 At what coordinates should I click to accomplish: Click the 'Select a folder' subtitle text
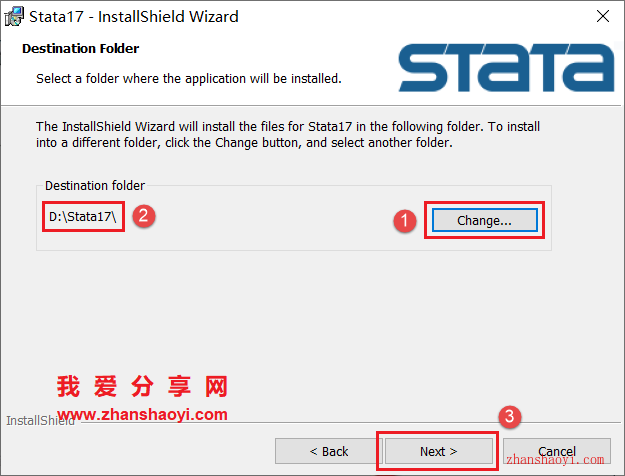189,79
